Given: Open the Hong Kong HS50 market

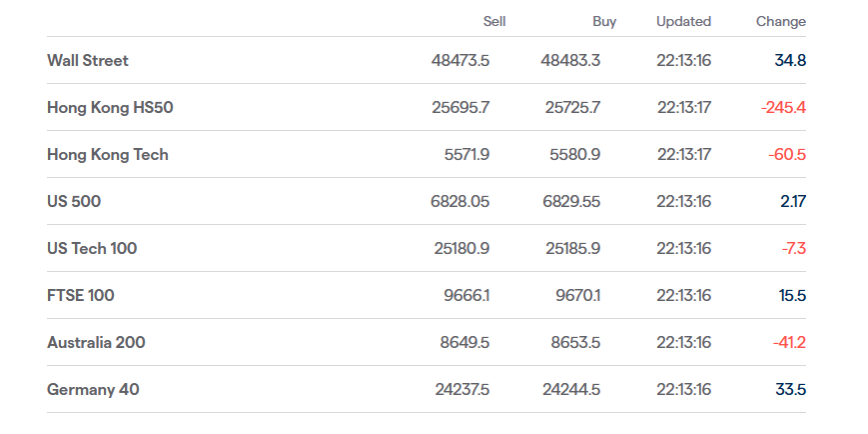Looking at the screenshot, I should 110,108.
